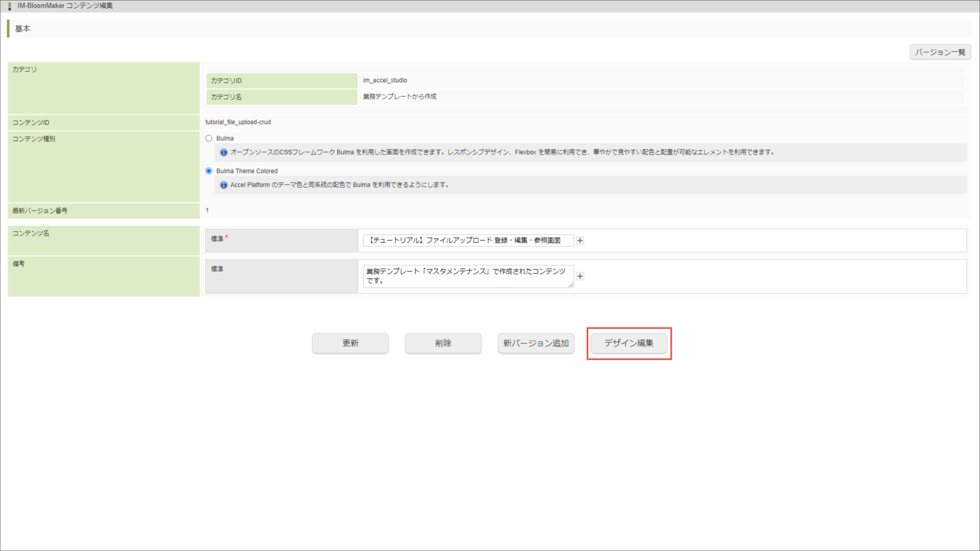Click the resize grip of 備考 textarea

pyautogui.click(x=571, y=285)
